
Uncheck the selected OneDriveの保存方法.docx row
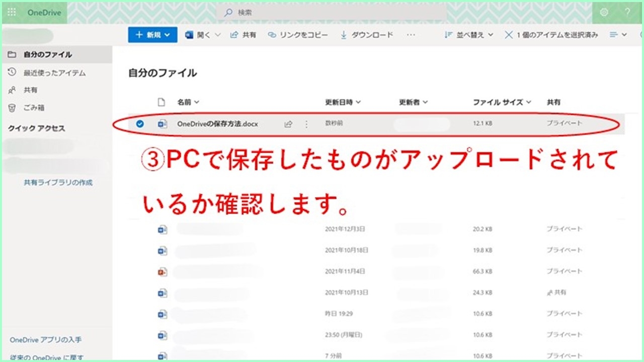pos(140,124)
